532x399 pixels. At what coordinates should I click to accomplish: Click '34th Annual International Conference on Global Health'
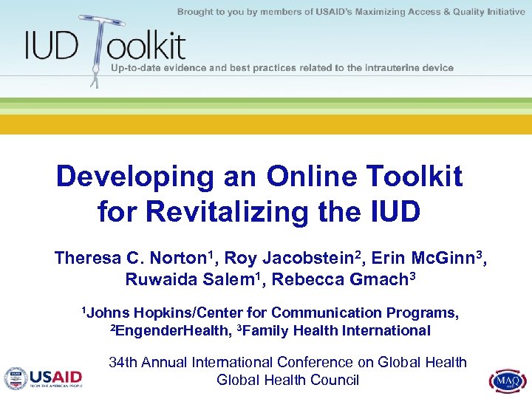click(x=287, y=362)
